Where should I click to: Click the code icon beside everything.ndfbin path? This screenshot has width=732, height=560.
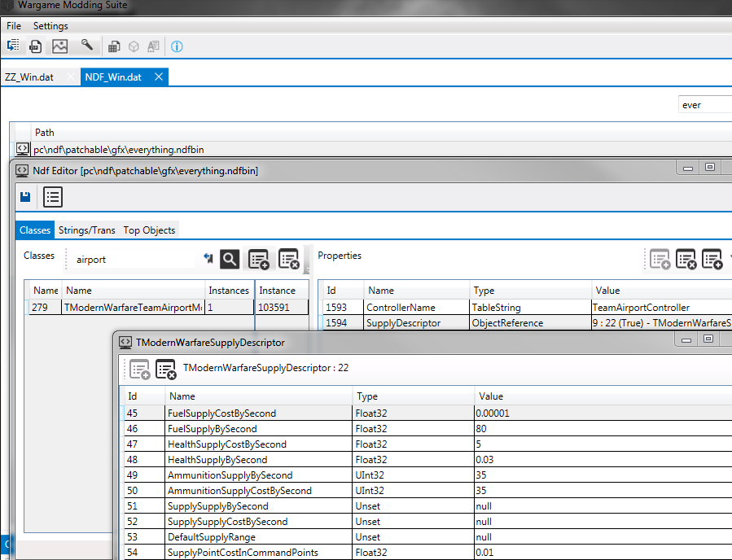tap(23, 149)
